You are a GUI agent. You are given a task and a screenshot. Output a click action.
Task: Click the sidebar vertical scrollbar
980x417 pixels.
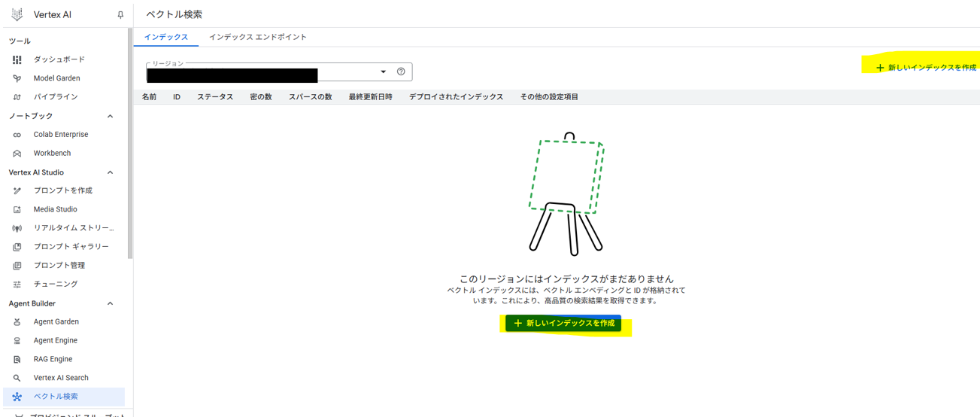tap(130, 143)
